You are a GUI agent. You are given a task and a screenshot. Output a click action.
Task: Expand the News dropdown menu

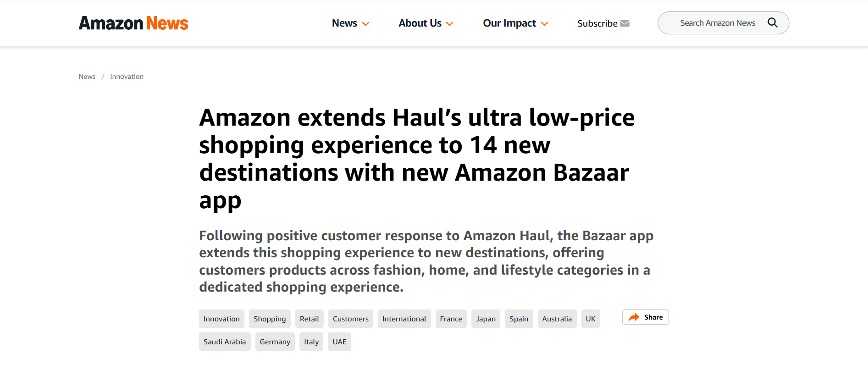tap(350, 23)
